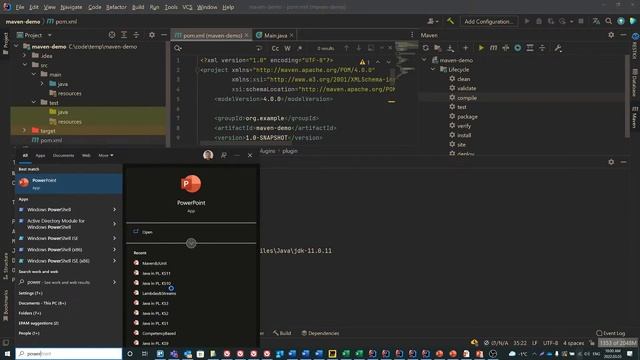This screenshot has height=360, width=640.
Task: Select the clean lifecycle goal
Action: coord(463,79)
